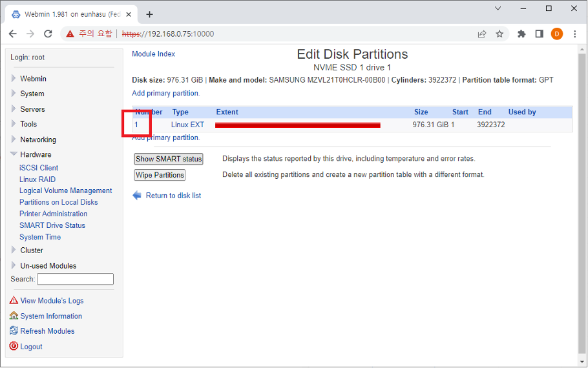Expand the Servers category
588x368 pixels.
tap(32, 109)
